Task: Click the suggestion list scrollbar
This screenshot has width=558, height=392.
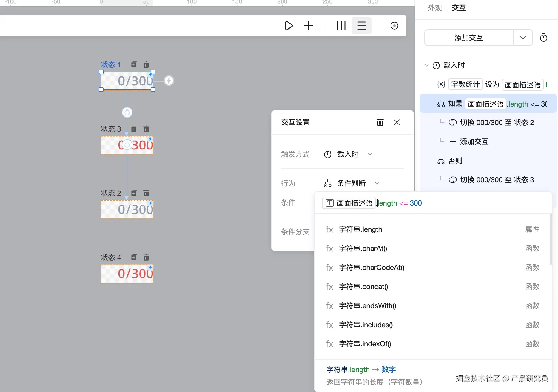Action: tap(551, 239)
